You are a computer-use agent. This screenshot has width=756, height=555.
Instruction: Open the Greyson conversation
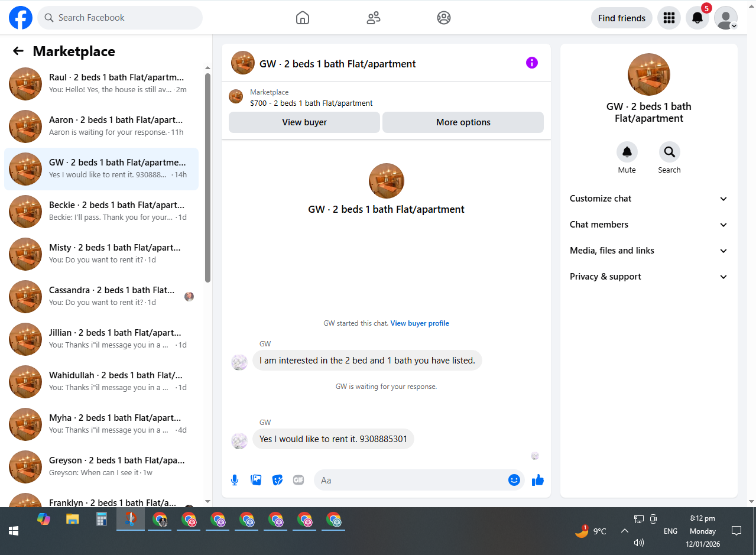102,467
